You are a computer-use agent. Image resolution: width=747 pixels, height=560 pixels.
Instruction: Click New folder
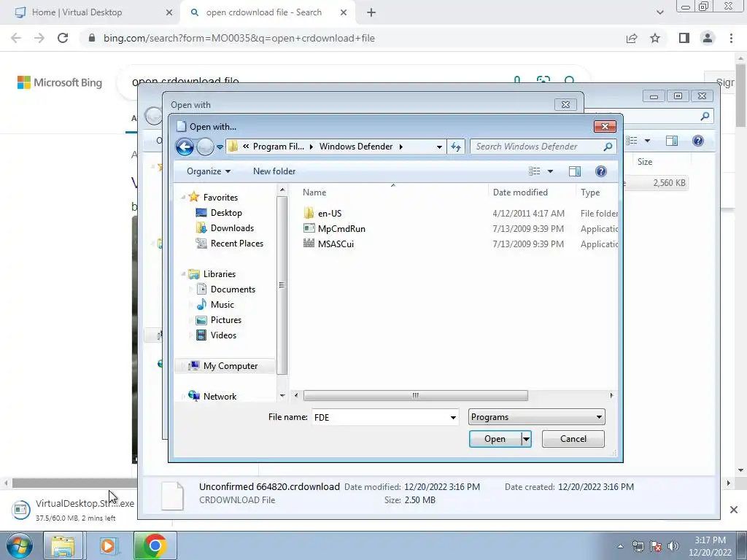[x=274, y=171]
